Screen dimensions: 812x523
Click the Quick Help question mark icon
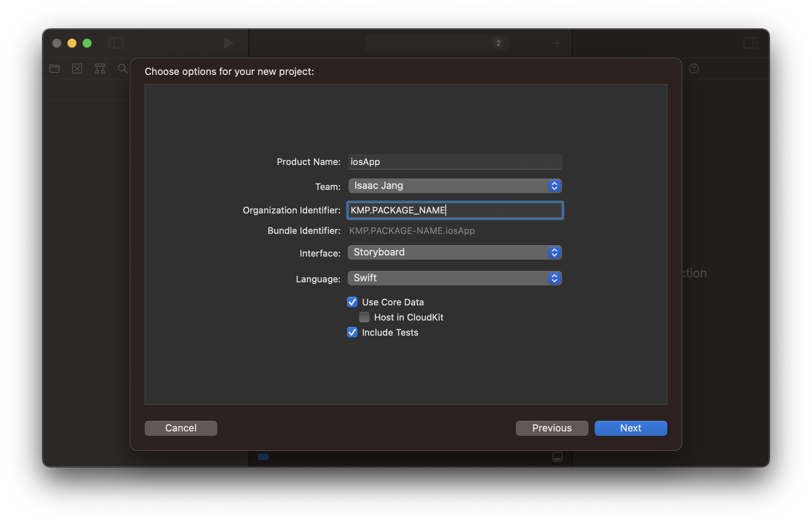pos(693,68)
